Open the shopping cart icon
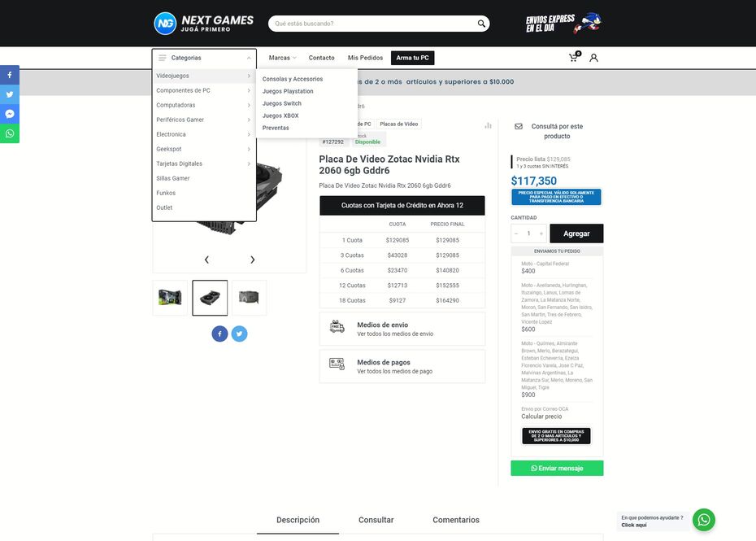 tap(573, 58)
